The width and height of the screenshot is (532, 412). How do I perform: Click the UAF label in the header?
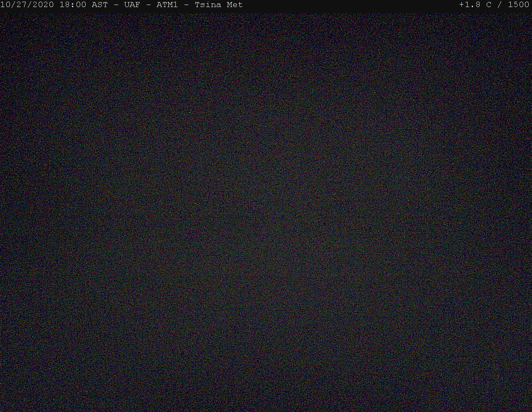[x=132, y=5]
